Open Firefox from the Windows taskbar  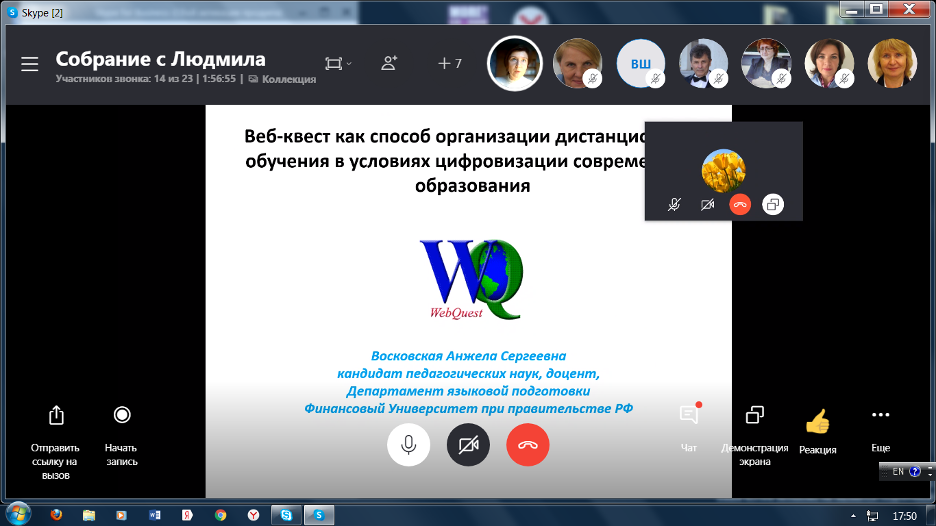point(56,515)
